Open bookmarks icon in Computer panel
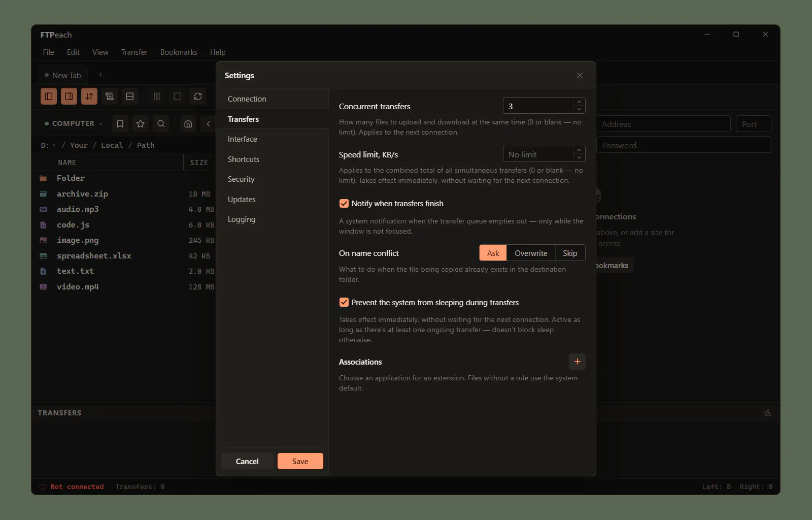 tap(120, 123)
